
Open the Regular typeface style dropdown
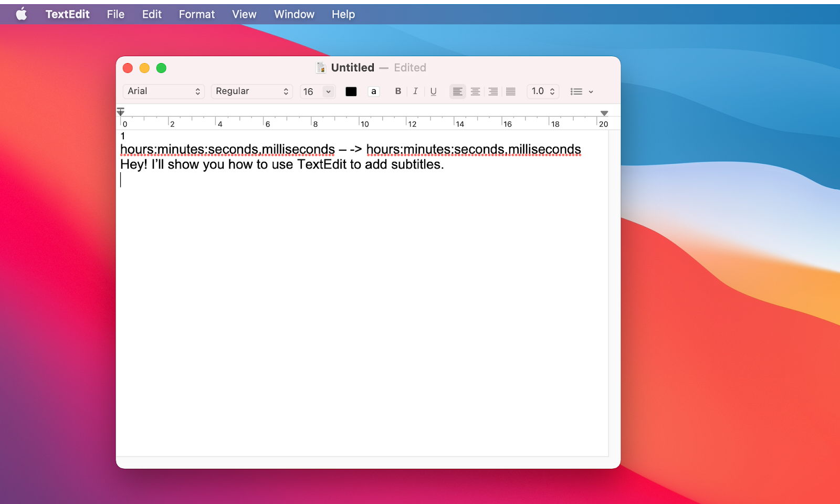point(251,91)
